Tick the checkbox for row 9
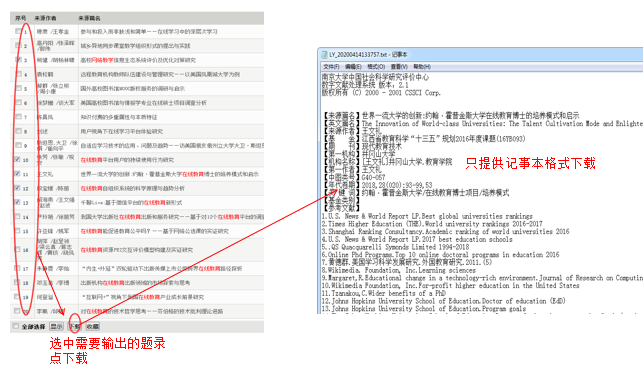Viewport: 643px width, 367px height. (x=18, y=145)
